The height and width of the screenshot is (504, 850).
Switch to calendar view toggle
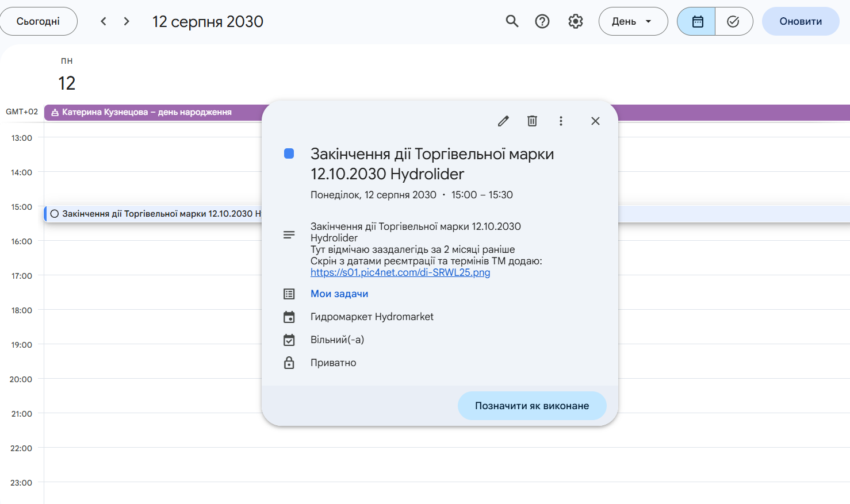tap(697, 21)
